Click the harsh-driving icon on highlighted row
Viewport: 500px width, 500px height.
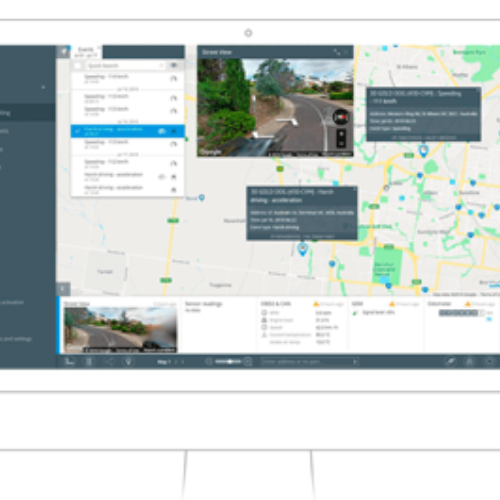click(x=174, y=131)
